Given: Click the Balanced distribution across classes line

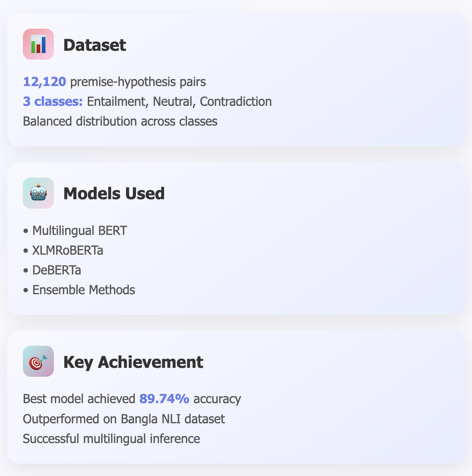Looking at the screenshot, I should click(120, 121).
